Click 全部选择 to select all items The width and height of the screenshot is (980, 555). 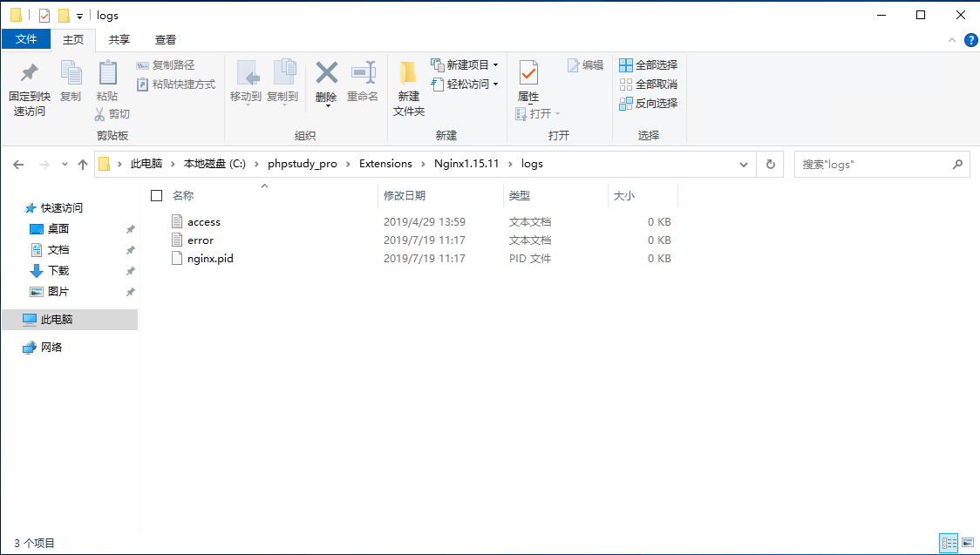(x=650, y=64)
